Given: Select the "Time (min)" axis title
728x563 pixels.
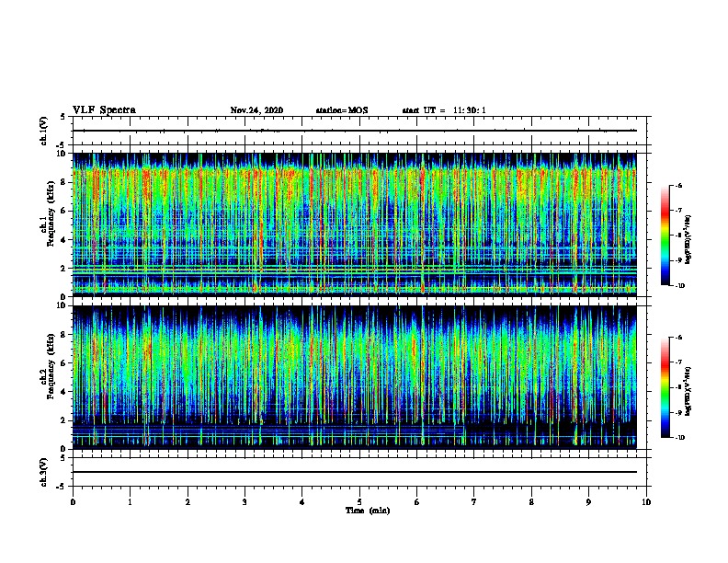Looking at the screenshot, I should [x=368, y=511].
